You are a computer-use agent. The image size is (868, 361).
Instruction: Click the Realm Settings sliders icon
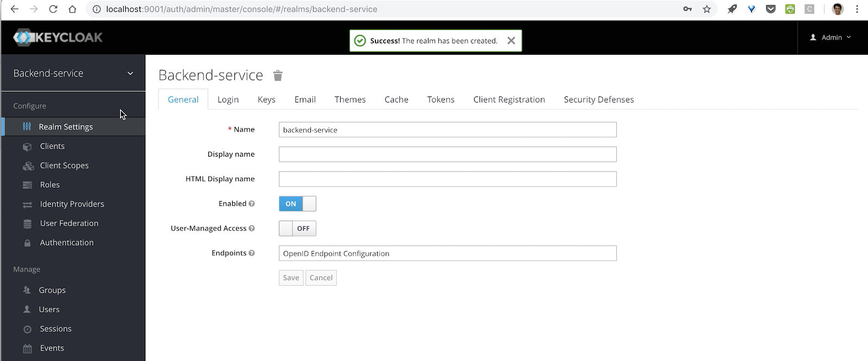[27, 126]
